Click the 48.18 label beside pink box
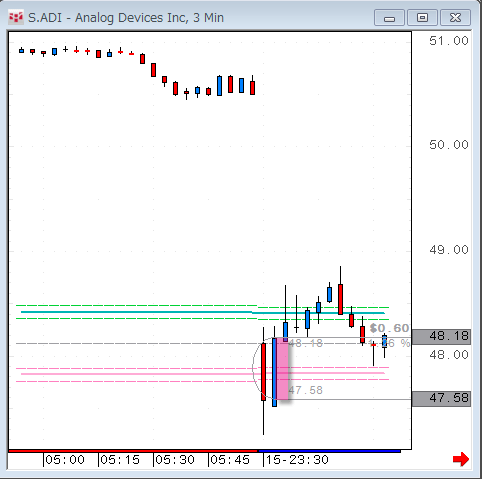Screen dimensions: 482x479 point(306,343)
